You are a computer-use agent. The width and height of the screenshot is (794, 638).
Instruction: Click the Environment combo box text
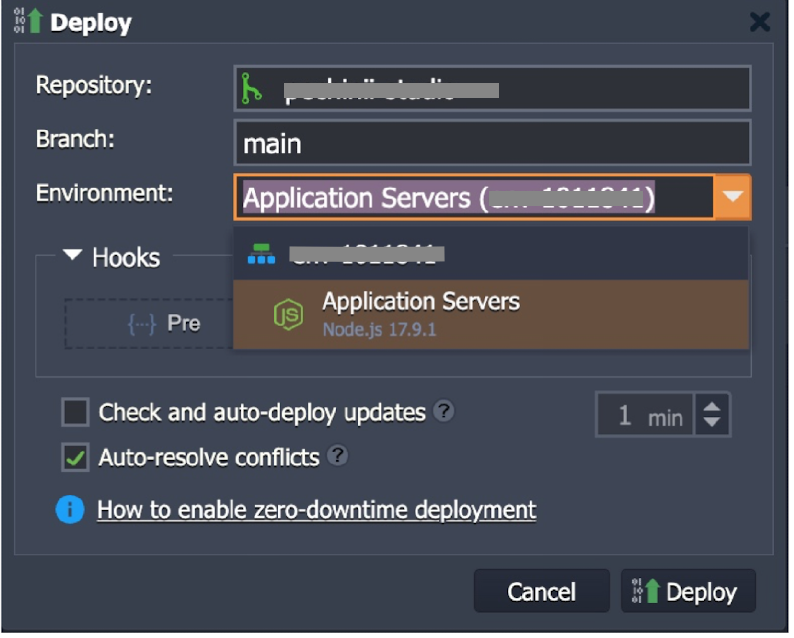pos(476,198)
